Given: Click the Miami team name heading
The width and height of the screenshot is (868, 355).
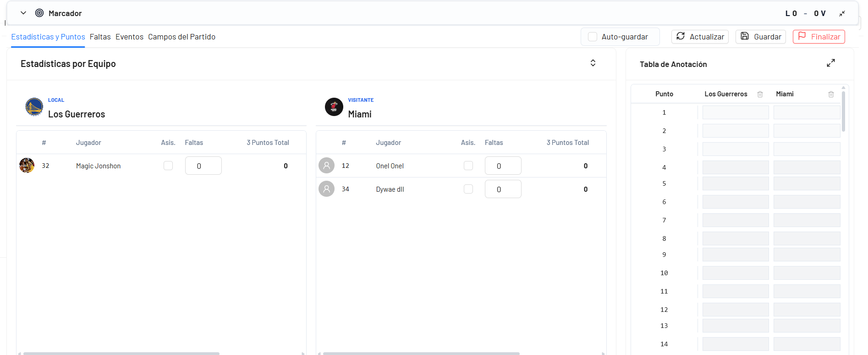Looking at the screenshot, I should coord(360,114).
